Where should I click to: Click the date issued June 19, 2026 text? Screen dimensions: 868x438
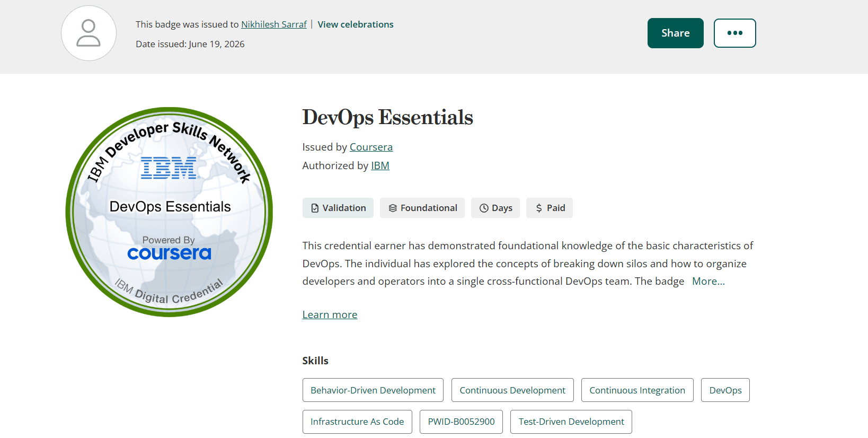(190, 44)
